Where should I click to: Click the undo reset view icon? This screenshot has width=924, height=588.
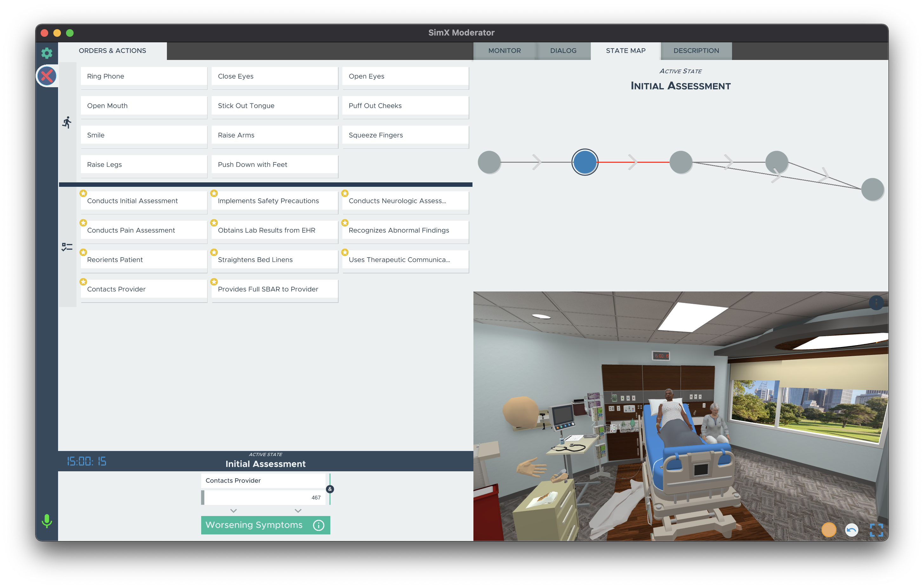pos(851,530)
